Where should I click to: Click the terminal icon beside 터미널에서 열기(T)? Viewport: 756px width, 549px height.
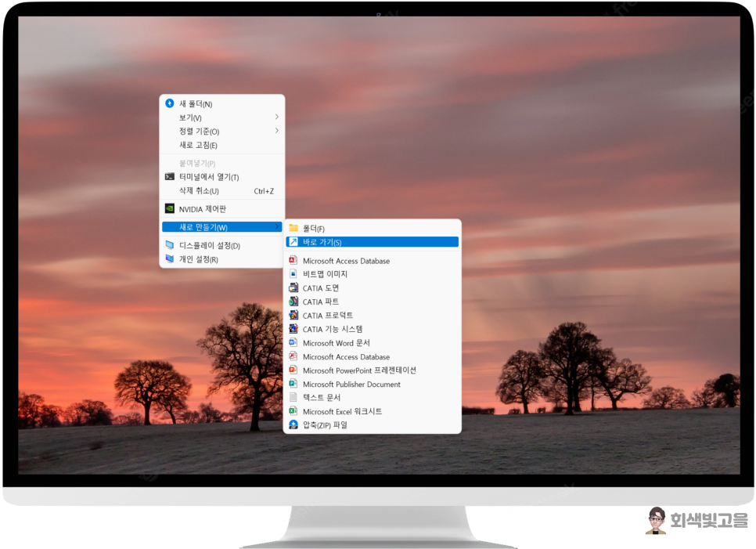[169, 176]
